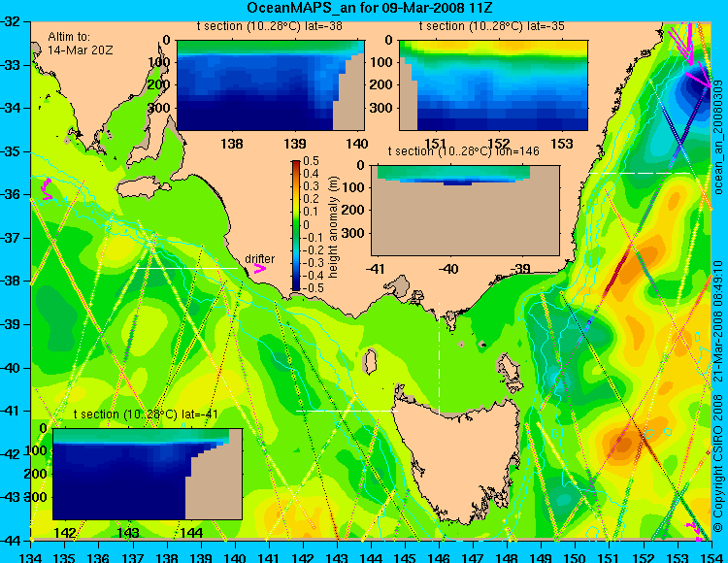The height and width of the screenshot is (563, 728).
Task: Click the '-44' latitude axis label
Action: tap(9, 541)
